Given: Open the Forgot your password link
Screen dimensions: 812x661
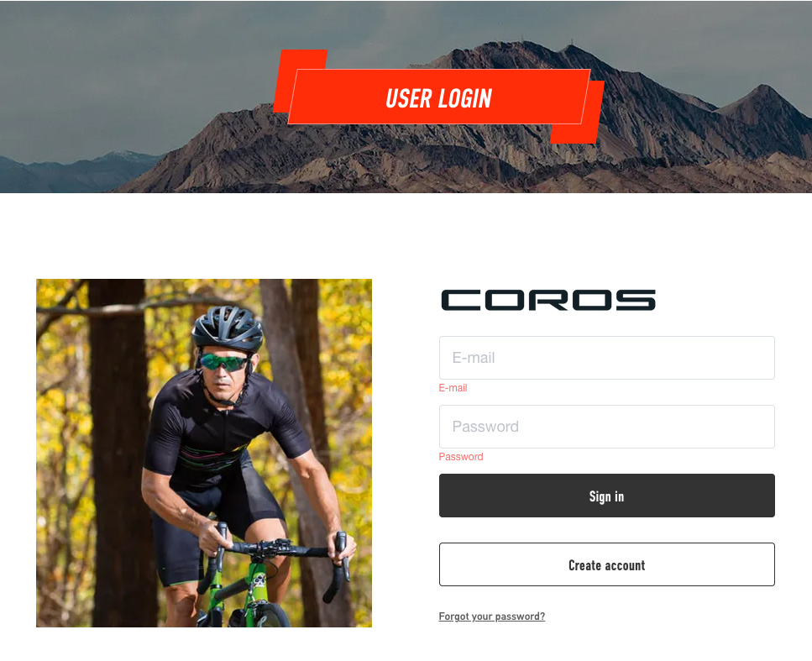Looking at the screenshot, I should pyautogui.click(x=491, y=616).
